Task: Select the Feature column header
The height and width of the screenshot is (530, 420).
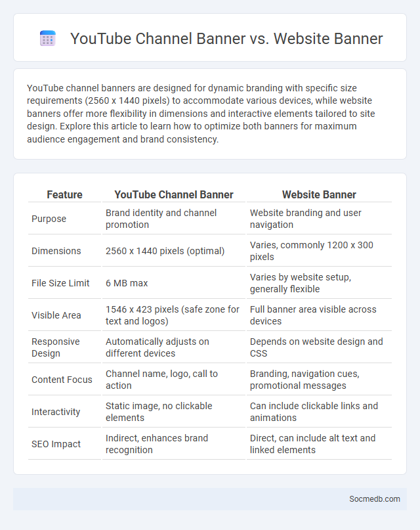Action: point(64,194)
